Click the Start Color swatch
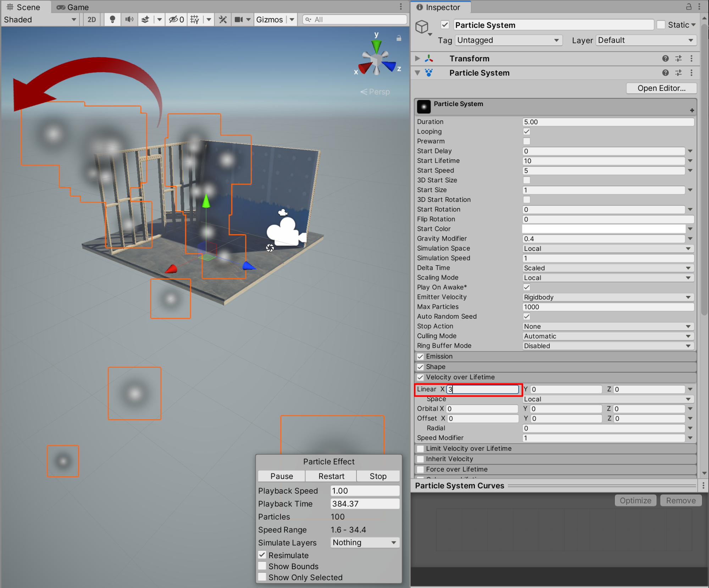The width and height of the screenshot is (709, 588). point(604,229)
